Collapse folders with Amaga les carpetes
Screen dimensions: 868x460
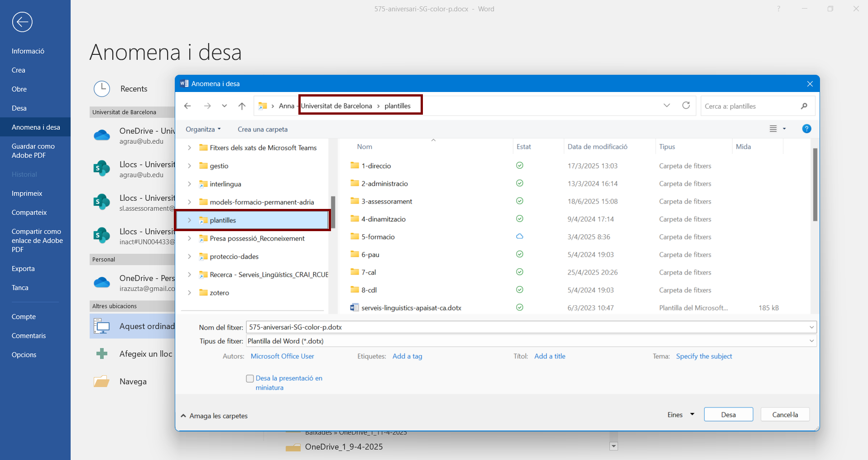[214, 416]
